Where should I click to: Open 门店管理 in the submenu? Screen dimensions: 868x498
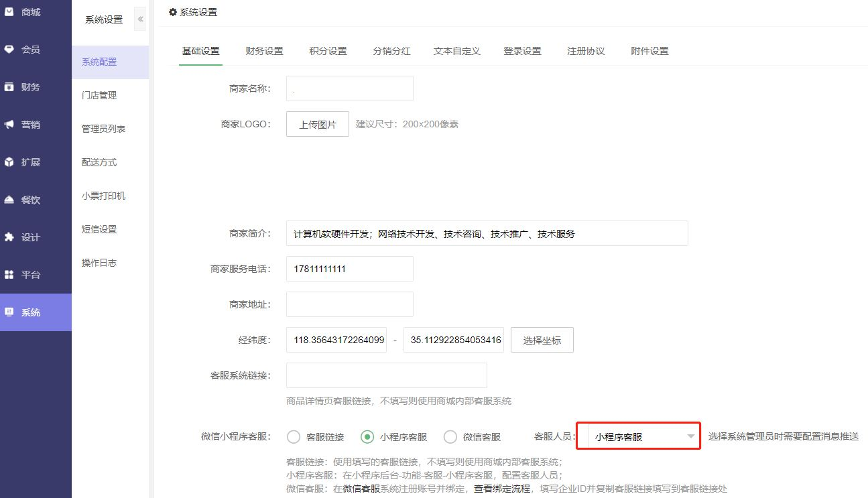pos(99,95)
